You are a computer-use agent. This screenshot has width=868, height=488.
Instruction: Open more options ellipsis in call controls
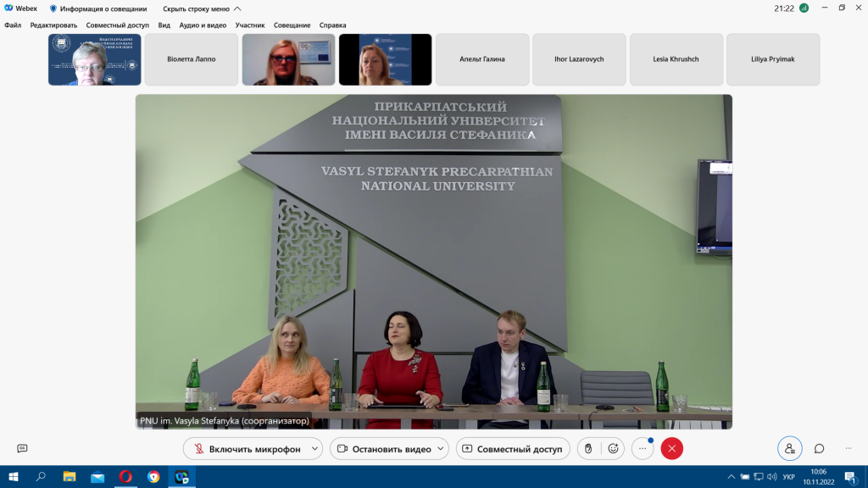pyautogui.click(x=643, y=449)
